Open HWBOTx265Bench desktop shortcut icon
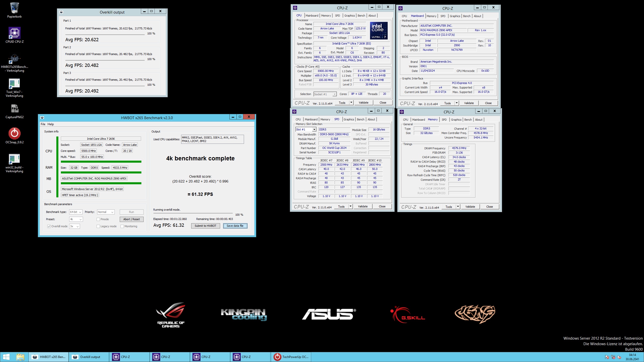The height and width of the screenshot is (362, 644). [x=14, y=63]
